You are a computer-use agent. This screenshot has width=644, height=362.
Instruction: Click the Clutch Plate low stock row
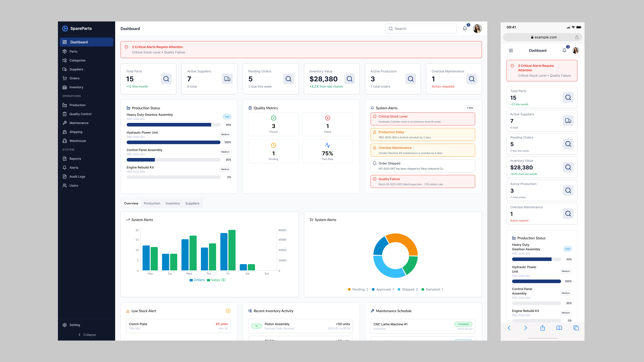pyautogui.click(x=178, y=326)
